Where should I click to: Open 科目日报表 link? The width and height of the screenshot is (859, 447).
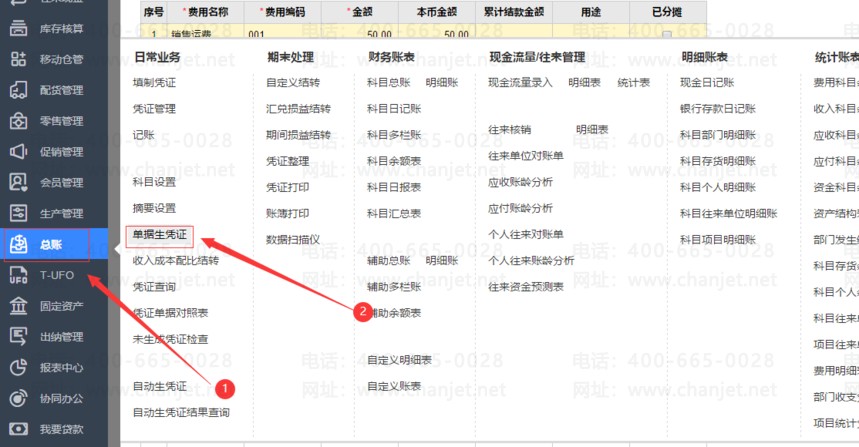tap(394, 187)
